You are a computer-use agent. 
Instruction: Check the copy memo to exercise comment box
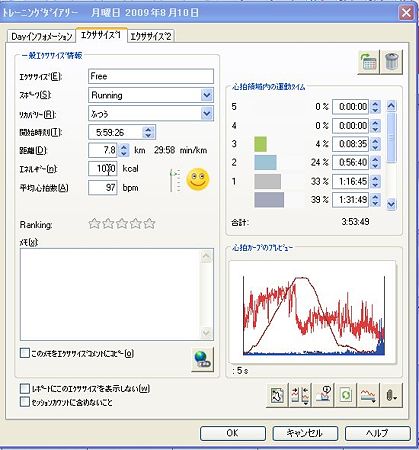[25, 353]
